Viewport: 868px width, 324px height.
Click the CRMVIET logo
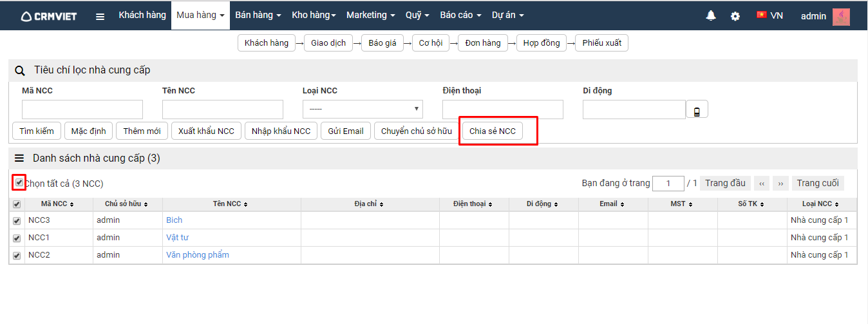(x=48, y=16)
